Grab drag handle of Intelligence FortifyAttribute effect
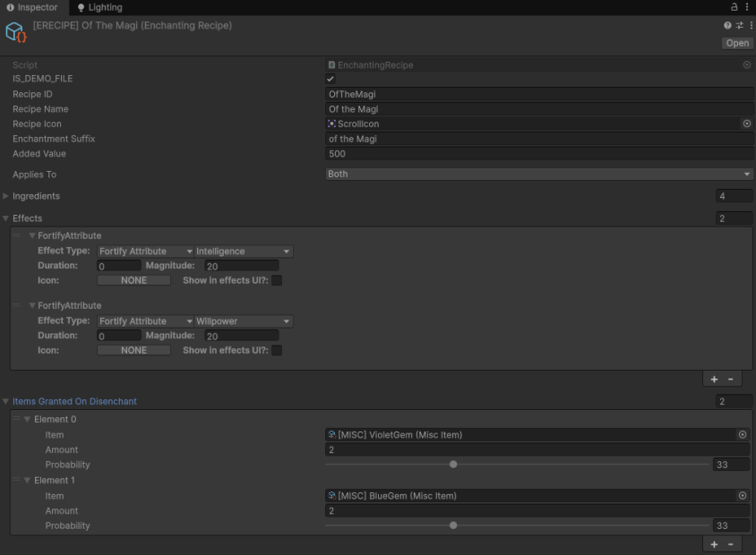 click(16, 235)
